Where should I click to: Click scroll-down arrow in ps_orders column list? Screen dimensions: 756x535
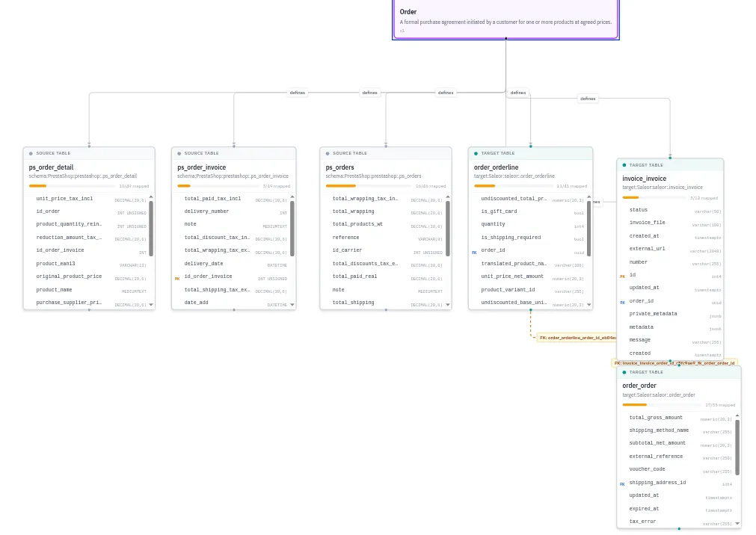click(448, 305)
